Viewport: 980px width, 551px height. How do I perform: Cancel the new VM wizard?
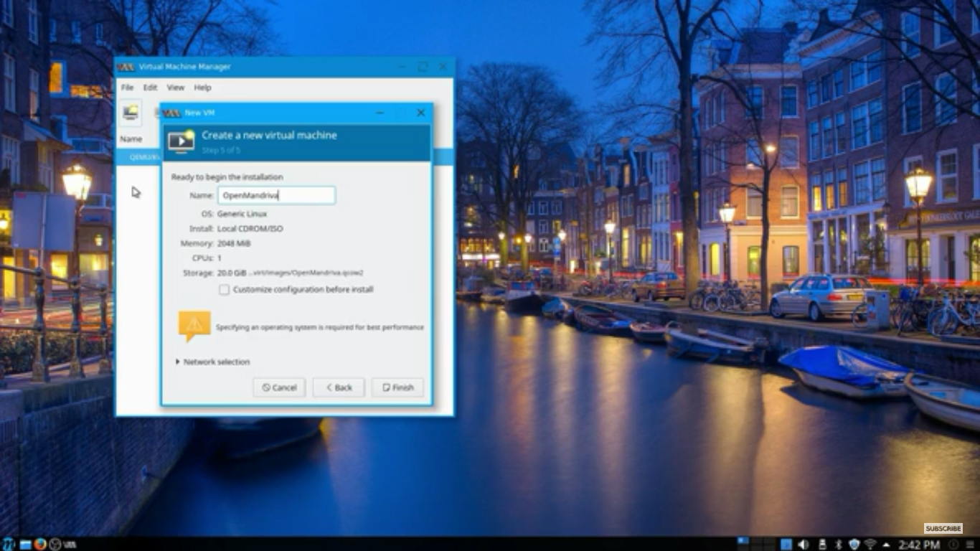pyautogui.click(x=279, y=387)
